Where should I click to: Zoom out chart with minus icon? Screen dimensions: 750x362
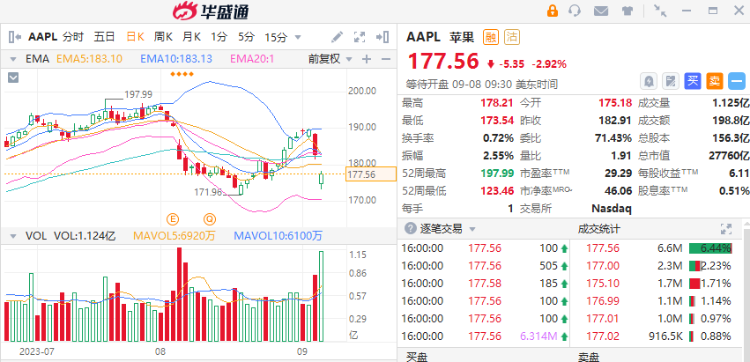coord(386,59)
